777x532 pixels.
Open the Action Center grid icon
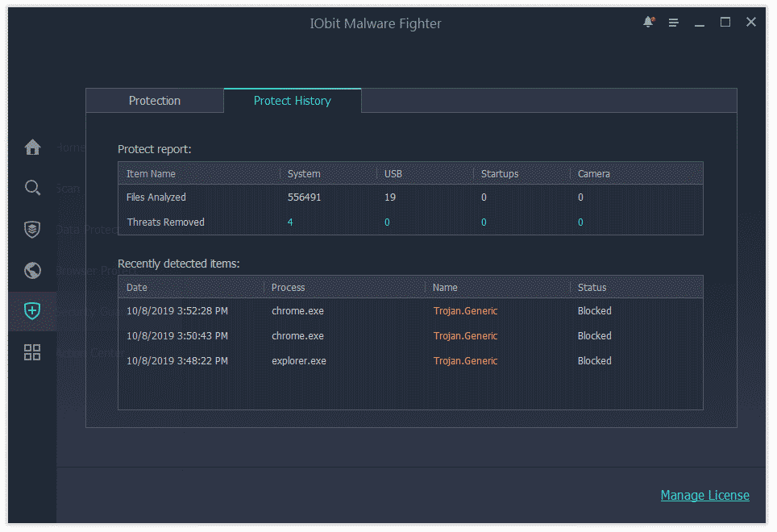coord(32,352)
